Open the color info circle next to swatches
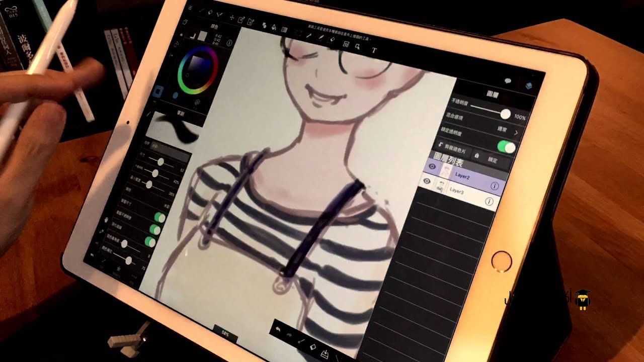 [x=229, y=43]
